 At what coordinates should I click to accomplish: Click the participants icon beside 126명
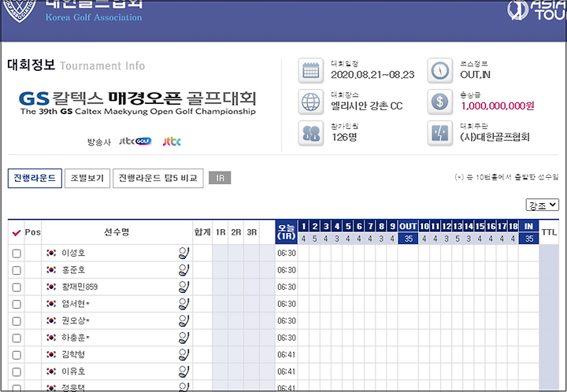click(310, 133)
